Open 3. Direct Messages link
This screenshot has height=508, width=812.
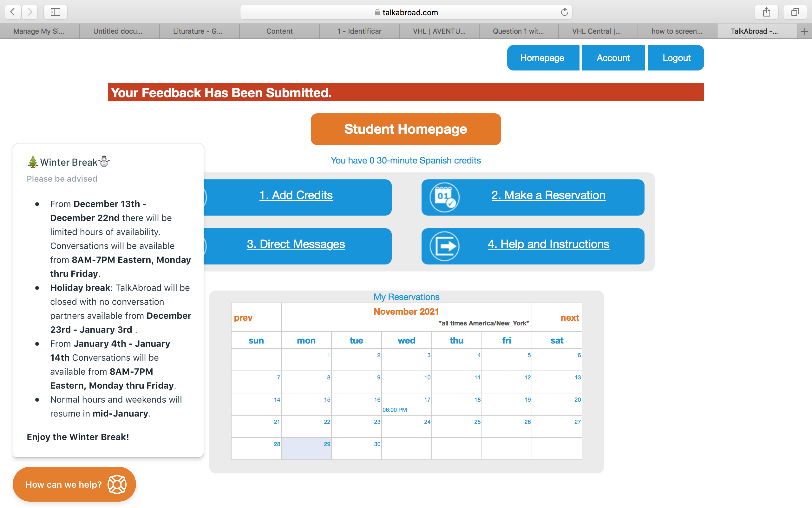click(x=296, y=244)
